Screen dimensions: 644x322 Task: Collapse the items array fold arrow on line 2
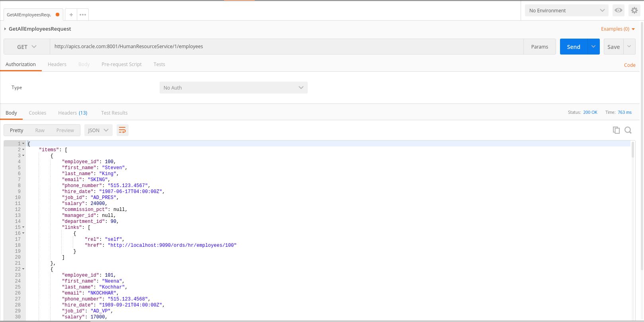tap(23, 150)
